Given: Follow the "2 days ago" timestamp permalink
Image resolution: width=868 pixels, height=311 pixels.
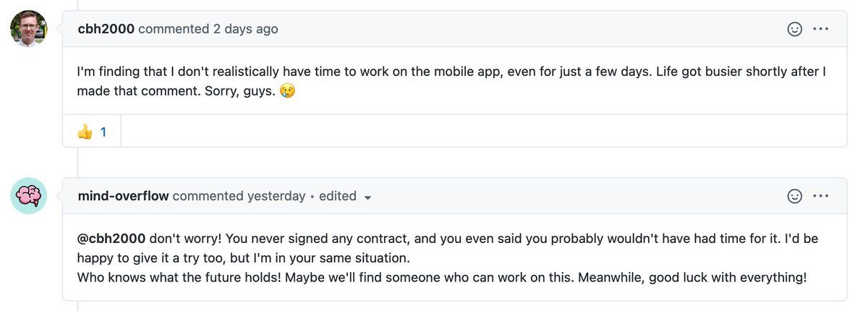Looking at the screenshot, I should pyautogui.click(x=245, y=29).
